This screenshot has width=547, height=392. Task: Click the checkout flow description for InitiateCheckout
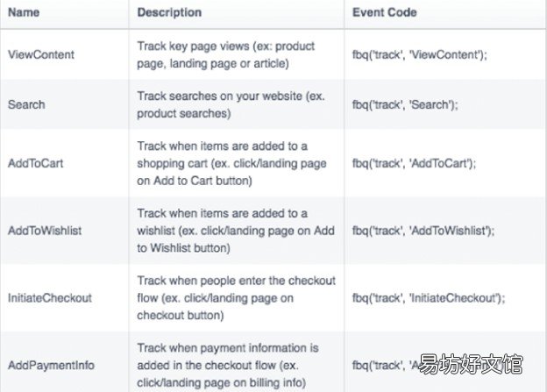[236, 298]
